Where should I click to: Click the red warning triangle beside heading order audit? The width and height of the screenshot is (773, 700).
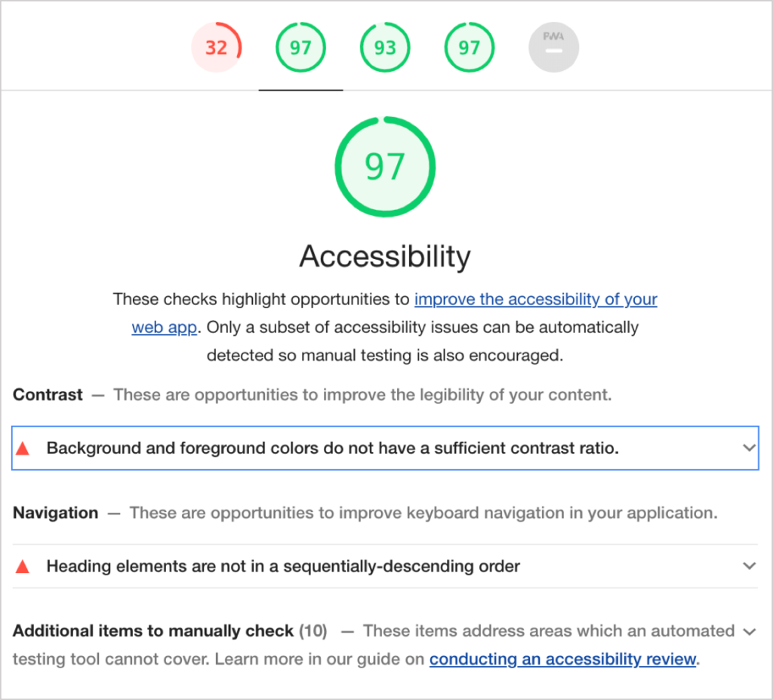(23, 566)
